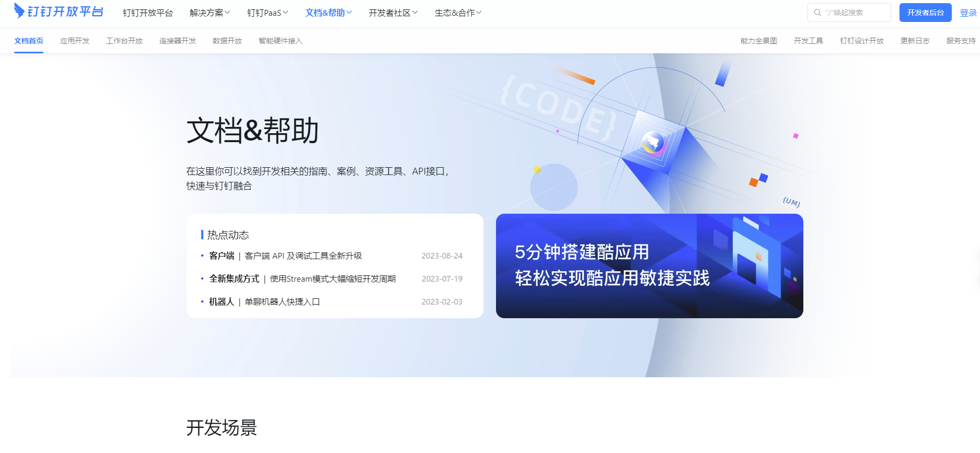Screen dimensions: 980x453
Task: Click the date 2023-02-03
Action: coord(442,301)
